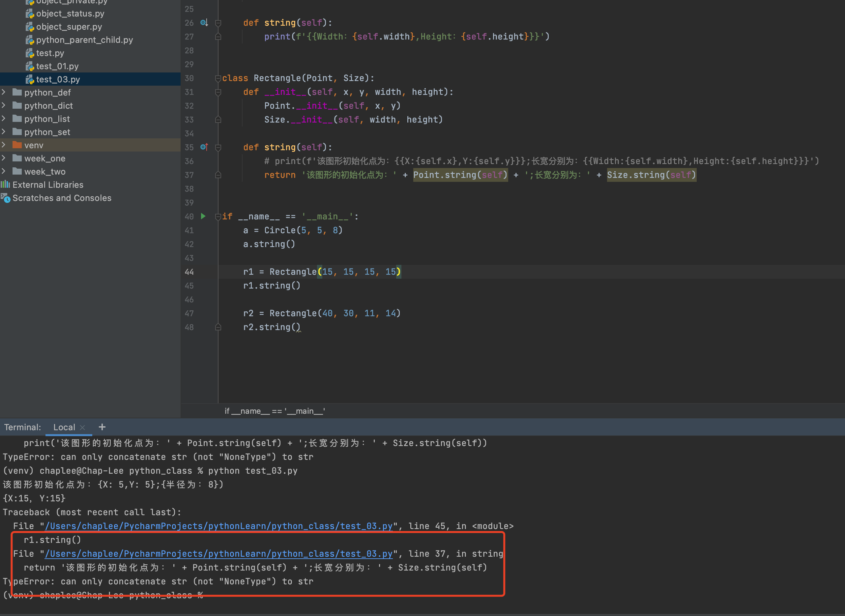The height and width of the screenshot is (616, 845).
Task: Click the External Libraries tree row
Action: [90, 184]
